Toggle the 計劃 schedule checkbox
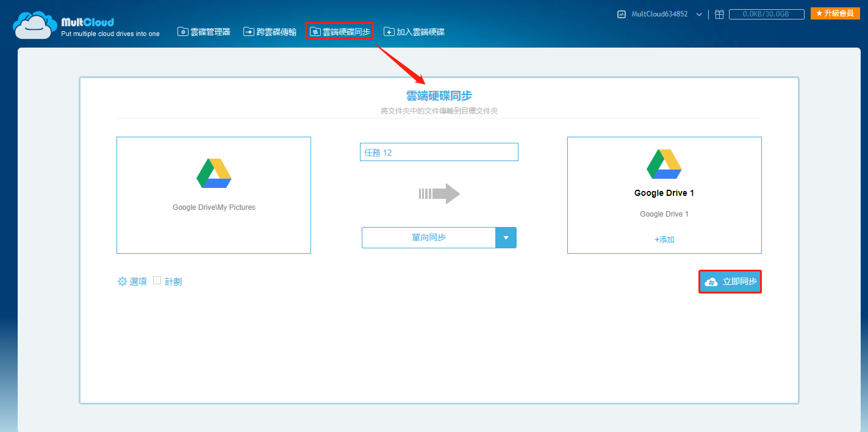This screenshot has width=868, height=432. pyautogui.click(x=157, y=281)
